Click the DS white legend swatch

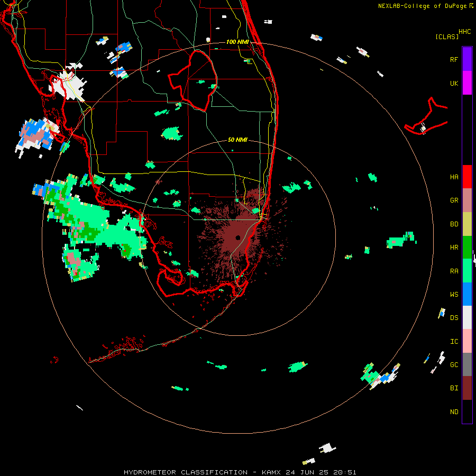467,317
